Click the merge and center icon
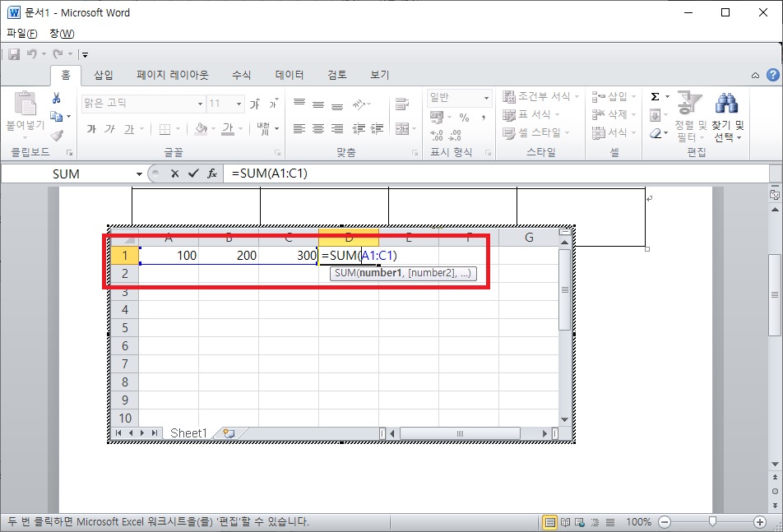The height and width of the screenshot is (532, 783). coord(402,129)
